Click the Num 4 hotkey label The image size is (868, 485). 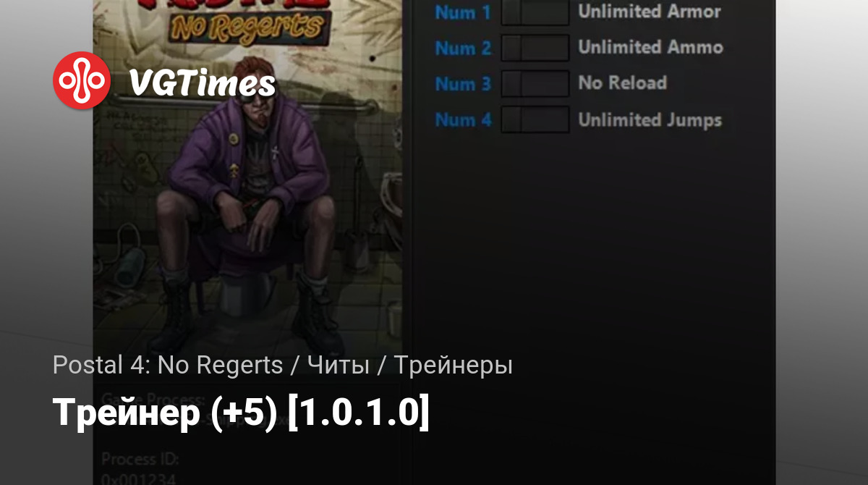(x=463, y=119)
